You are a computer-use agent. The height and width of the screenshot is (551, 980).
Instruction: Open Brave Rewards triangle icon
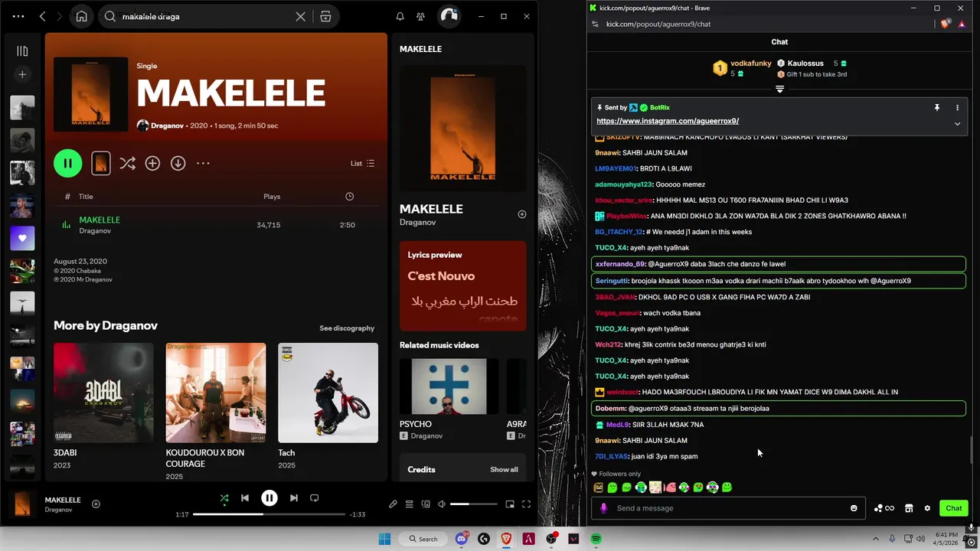tap(962, 24)
